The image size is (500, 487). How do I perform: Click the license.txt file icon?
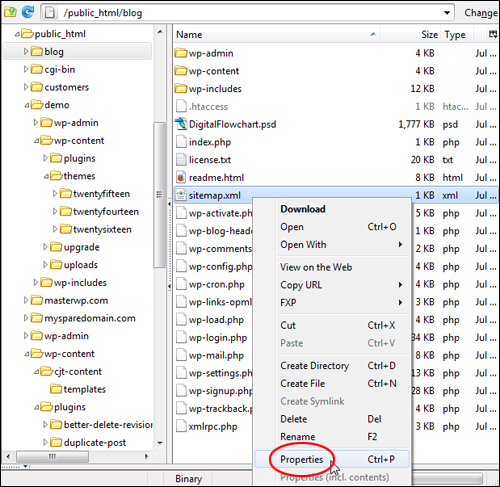click(181, 160)
